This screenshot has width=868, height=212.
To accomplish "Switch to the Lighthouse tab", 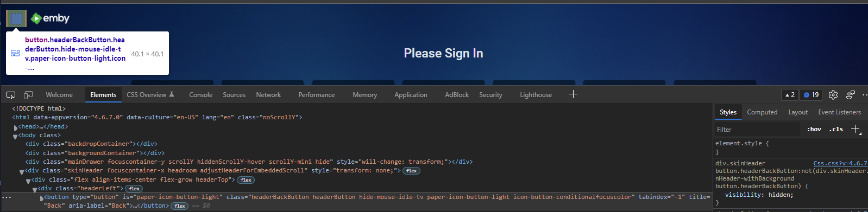I will (x=536, y=95).
